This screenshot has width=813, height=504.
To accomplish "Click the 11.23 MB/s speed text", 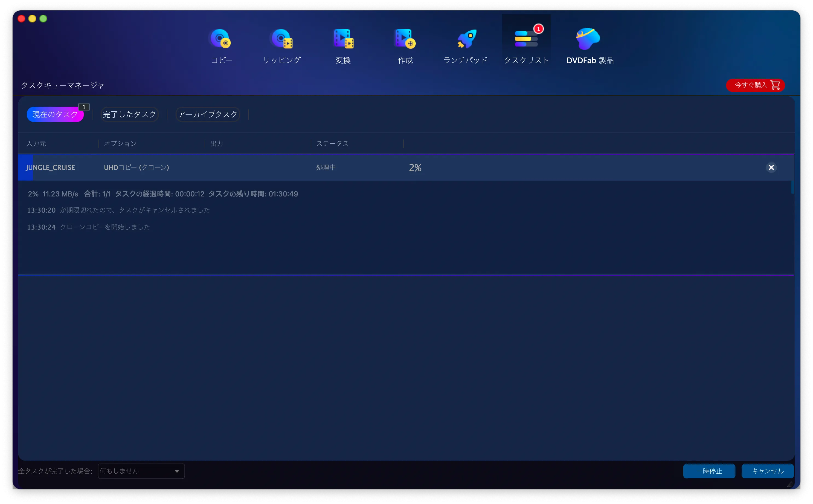I will coord(60,194).
